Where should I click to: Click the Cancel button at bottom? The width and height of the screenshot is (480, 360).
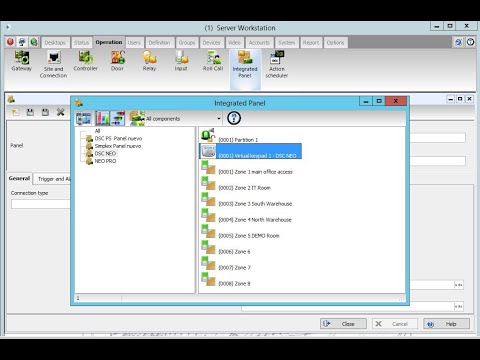tap(395, 324)
